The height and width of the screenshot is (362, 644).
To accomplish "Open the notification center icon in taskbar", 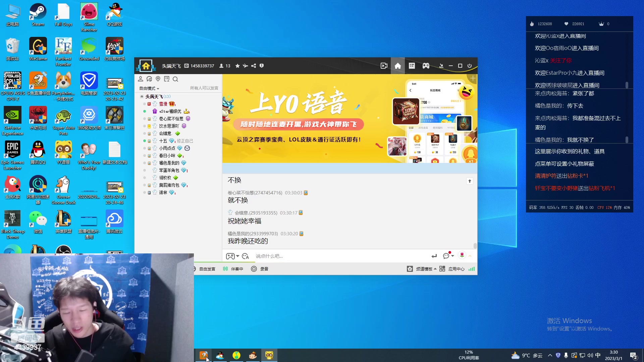I will (x=634, y=356).
